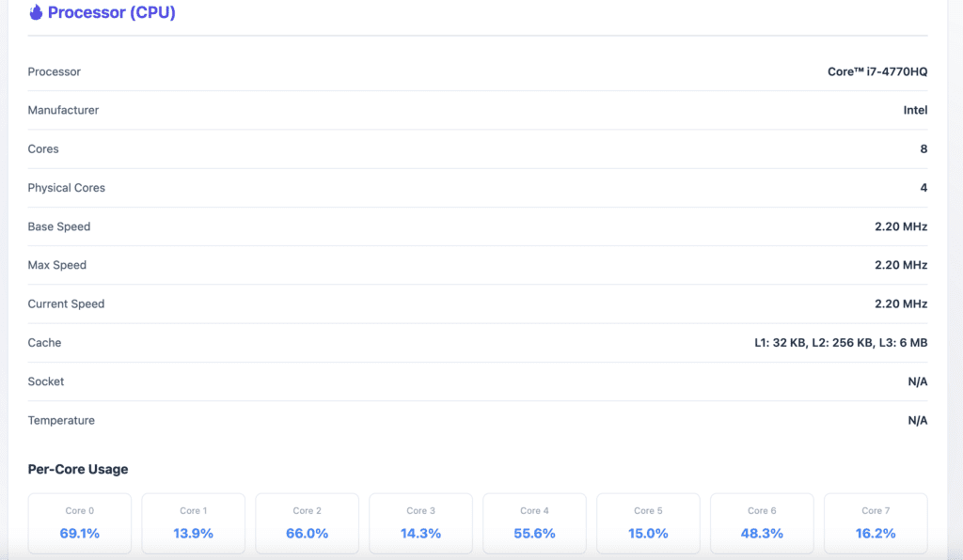Click the Socket row label
Viewport: 963px width, 560px height.
pyautogui.click(x=46, y=381)
